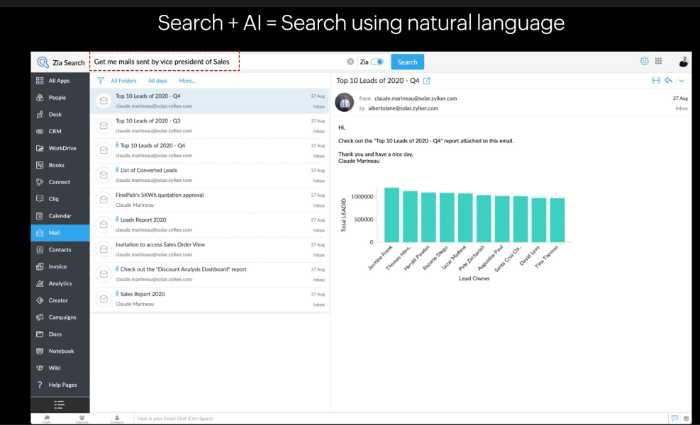Click the filter funnel icon
700x425 pixels.
[100, 81]
